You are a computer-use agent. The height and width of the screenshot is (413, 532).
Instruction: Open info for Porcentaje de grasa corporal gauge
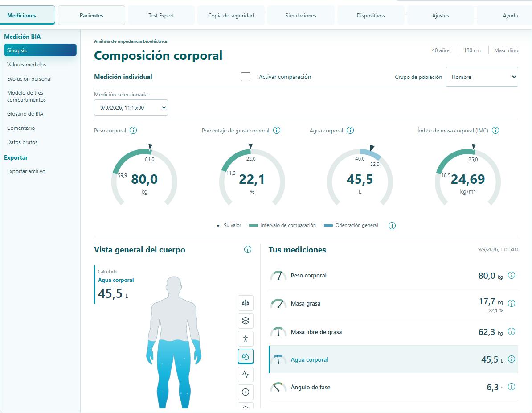(x=277, y=130)
